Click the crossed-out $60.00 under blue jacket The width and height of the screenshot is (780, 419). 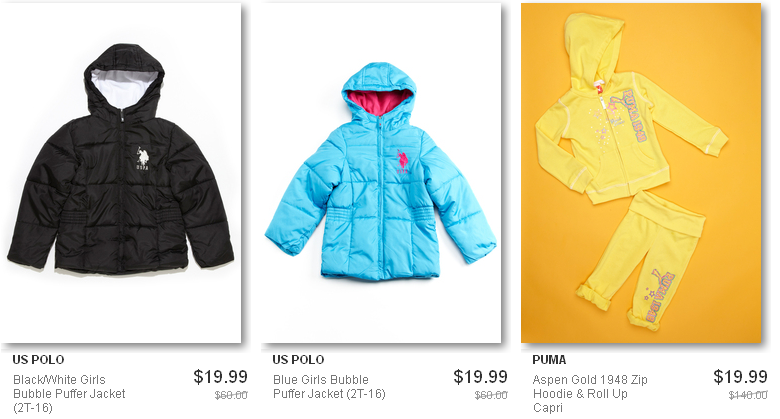click(x=491, y=395)
